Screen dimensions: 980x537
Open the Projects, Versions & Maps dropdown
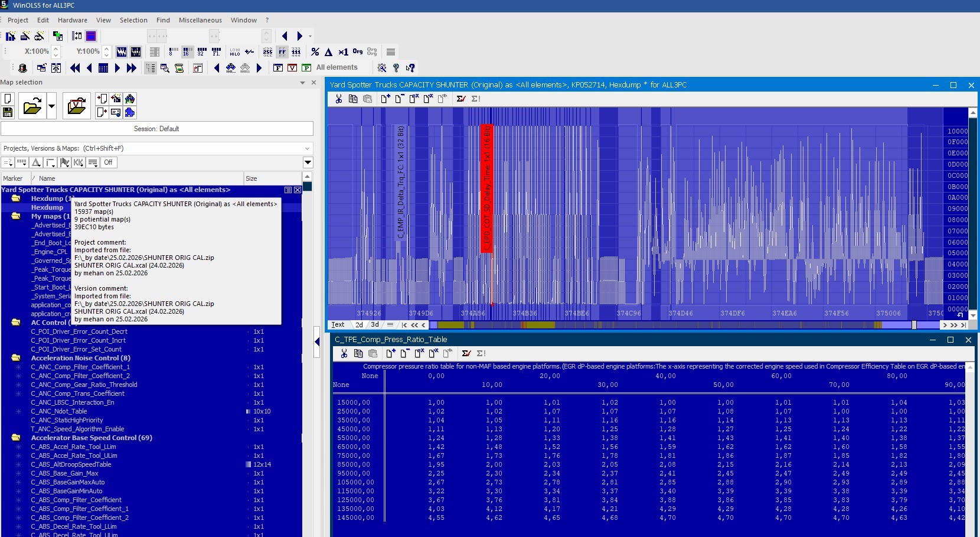[307, 148]
